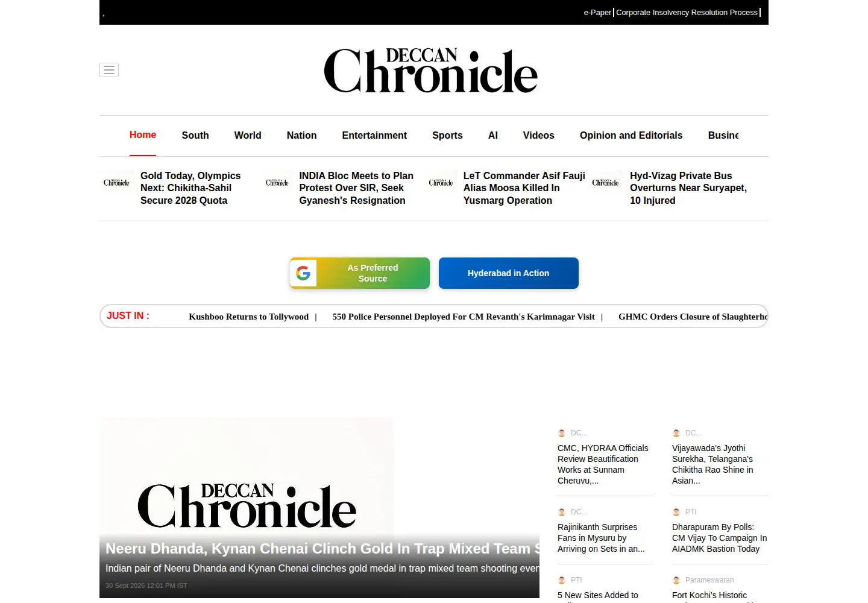Open Fort Kochi's Historic story

click(x=709, y=596)
